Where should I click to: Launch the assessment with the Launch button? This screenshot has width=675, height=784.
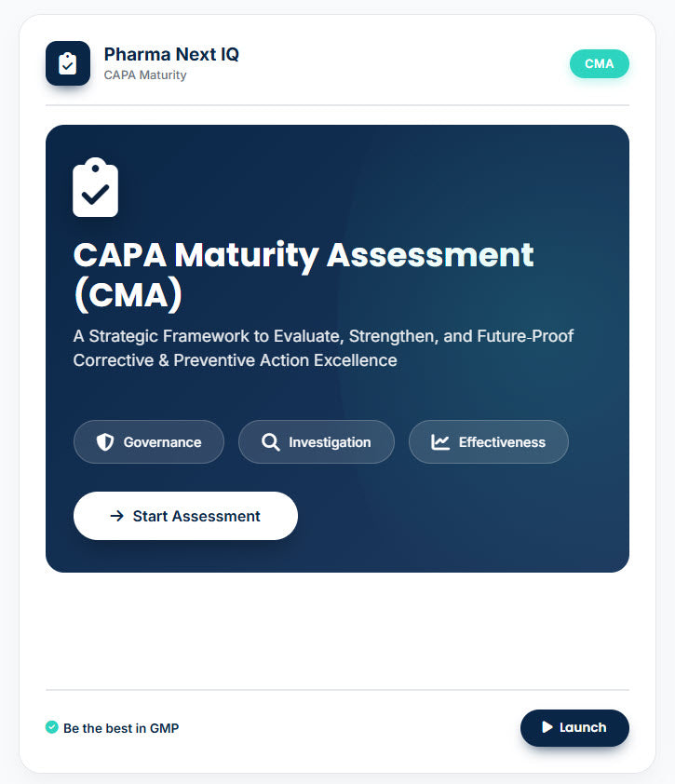574,727
